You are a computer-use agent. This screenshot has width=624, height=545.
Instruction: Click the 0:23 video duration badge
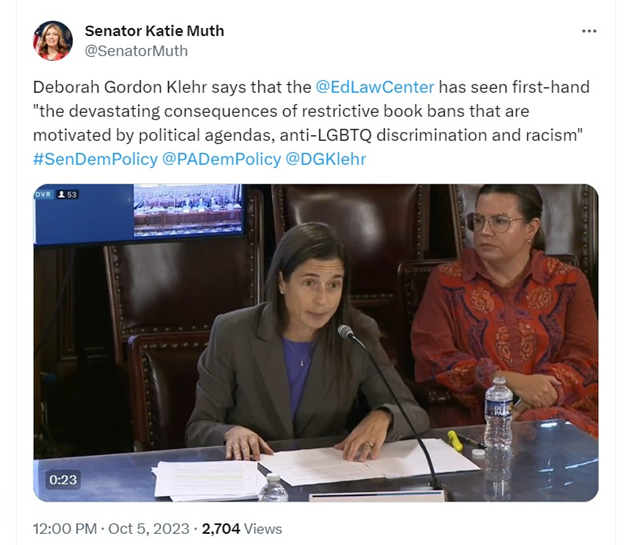click(x=63, y=480)
